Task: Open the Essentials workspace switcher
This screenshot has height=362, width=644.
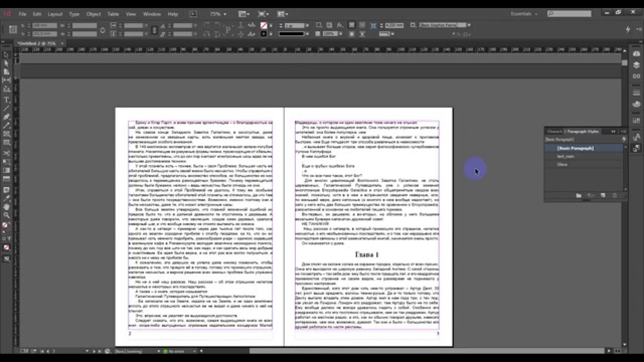Action: [x=524, y=14]
